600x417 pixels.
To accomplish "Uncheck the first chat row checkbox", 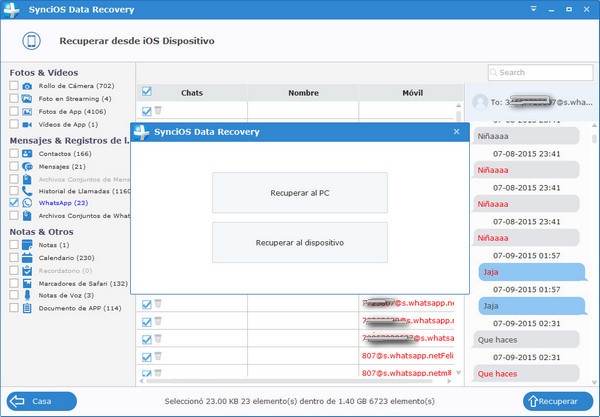I will coord(147,111).
